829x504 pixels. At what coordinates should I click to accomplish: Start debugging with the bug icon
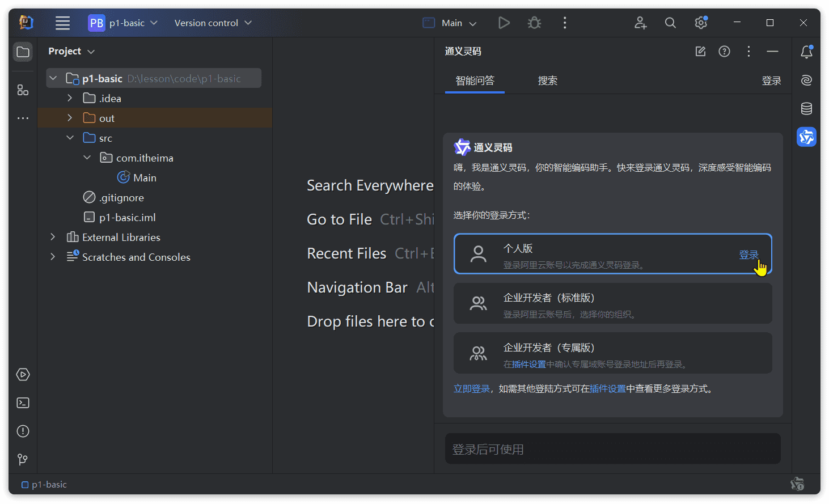(x=534, y=23)
